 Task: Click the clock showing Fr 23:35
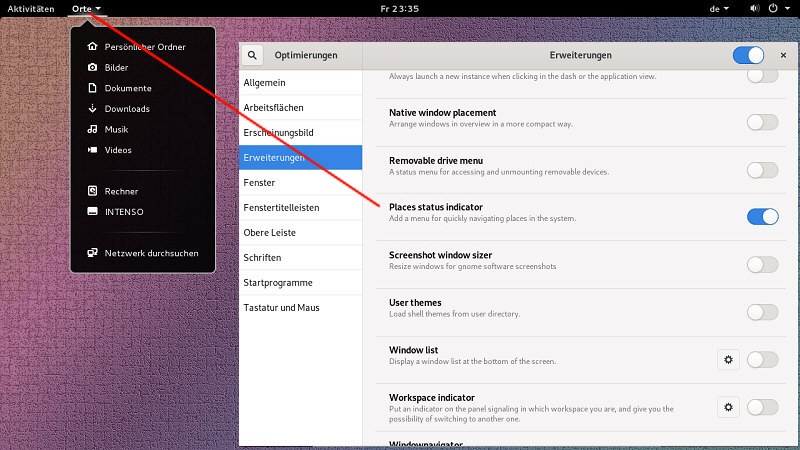tap(400, 8)
